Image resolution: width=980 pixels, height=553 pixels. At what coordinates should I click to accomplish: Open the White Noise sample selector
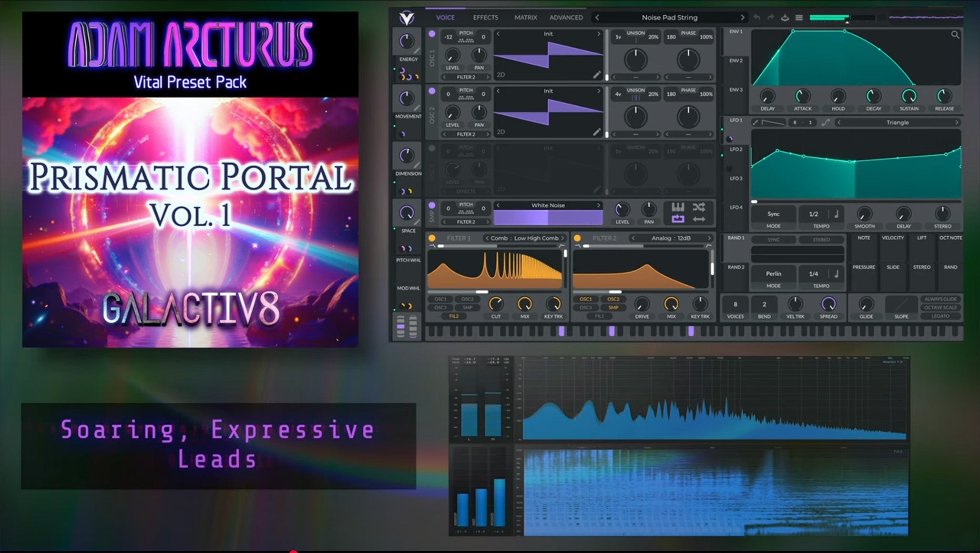(548, 205)
